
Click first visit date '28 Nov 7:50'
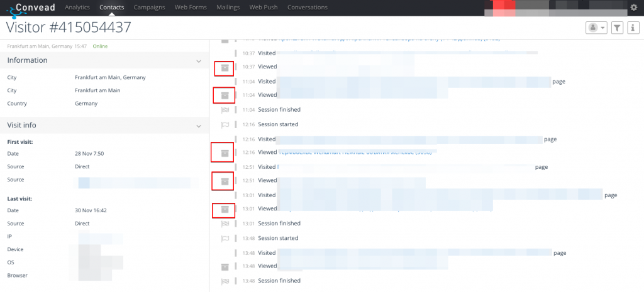click(x=89, y=153)
